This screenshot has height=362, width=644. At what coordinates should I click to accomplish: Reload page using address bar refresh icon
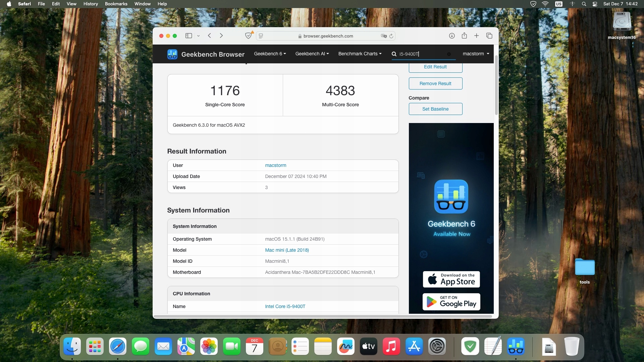[391, 36]
